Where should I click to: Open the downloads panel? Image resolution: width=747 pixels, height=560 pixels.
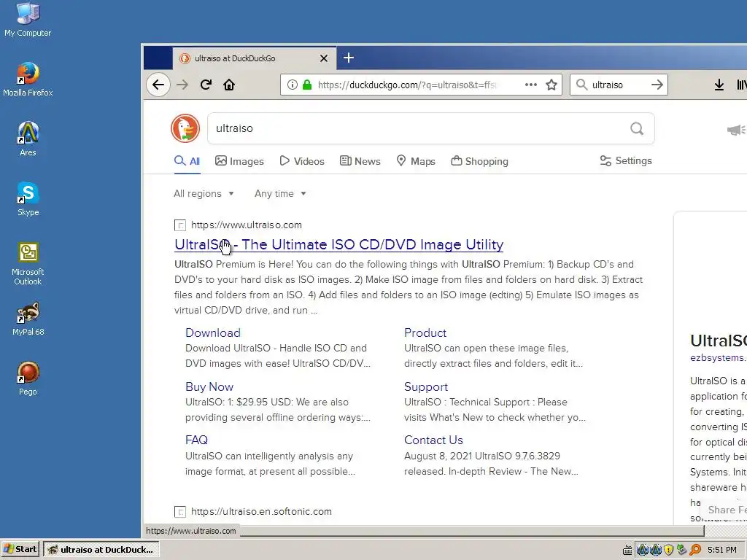pyautogui.click(x=719, y=85)
